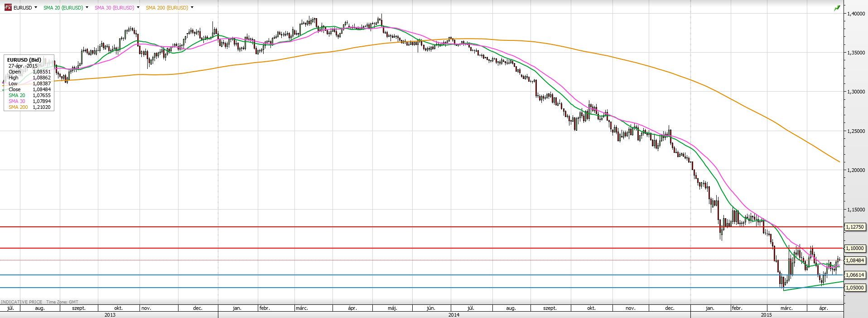
Task: Open the EURUSD symbol dropdown
Action: pyautogui.click(x=36, y=7)
